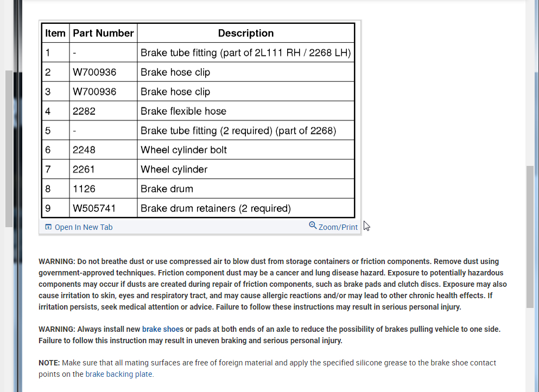Click the Wheel cylinder bolt description
The height and width of the screenshot is (392, 539).
coord(183,150)
